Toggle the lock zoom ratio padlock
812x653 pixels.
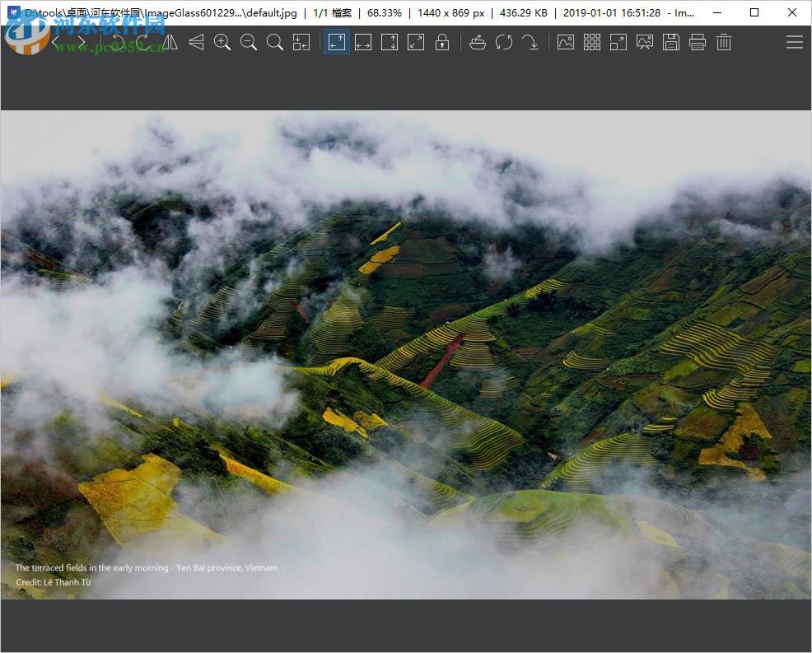click(x=442, y=42)
